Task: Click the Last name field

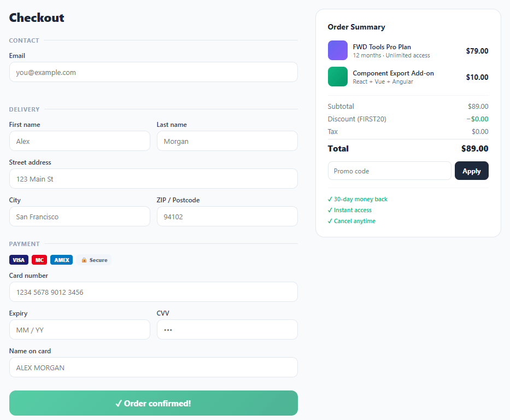Action: [227, 141]
